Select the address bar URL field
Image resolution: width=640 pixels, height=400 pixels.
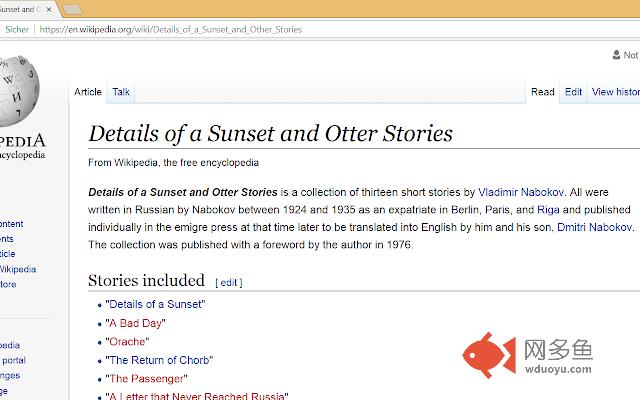[x=171, y=29]
